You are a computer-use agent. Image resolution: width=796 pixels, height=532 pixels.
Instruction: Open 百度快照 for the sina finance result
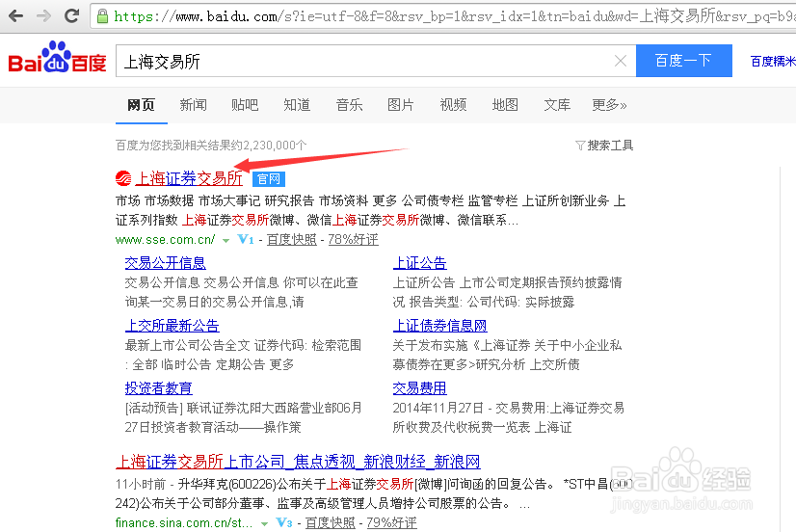(331, 523)
